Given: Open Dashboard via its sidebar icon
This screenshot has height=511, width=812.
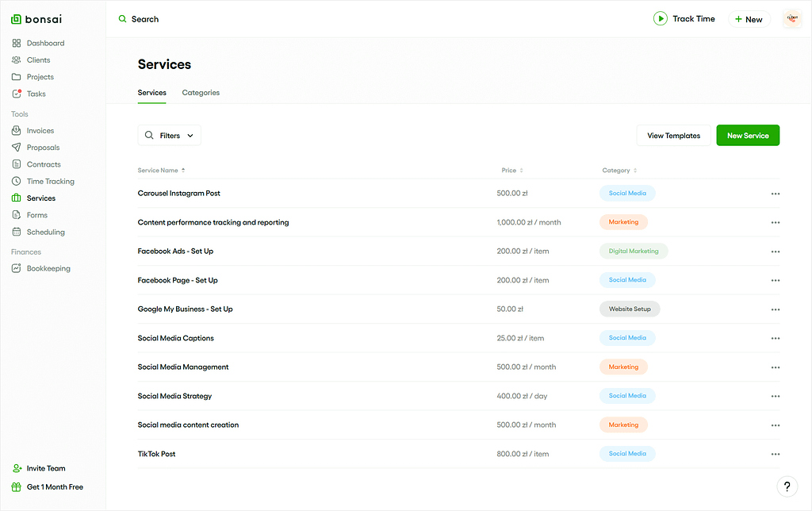Looking at the screenshot, I should (17, 43).
